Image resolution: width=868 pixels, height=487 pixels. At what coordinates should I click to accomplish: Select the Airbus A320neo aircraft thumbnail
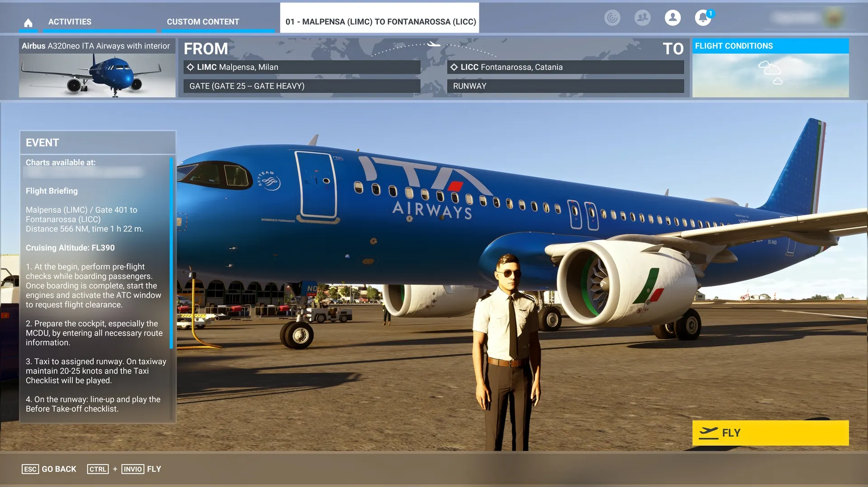(x=97, y=68)
